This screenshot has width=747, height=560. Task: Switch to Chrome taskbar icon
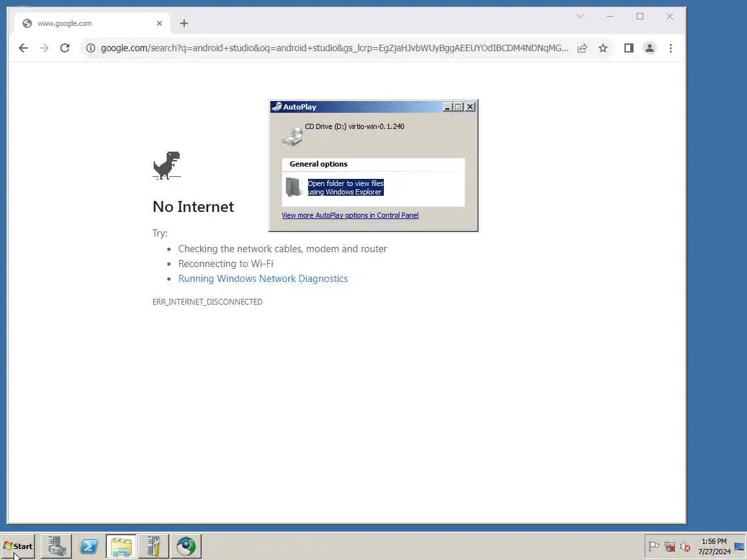186,546
